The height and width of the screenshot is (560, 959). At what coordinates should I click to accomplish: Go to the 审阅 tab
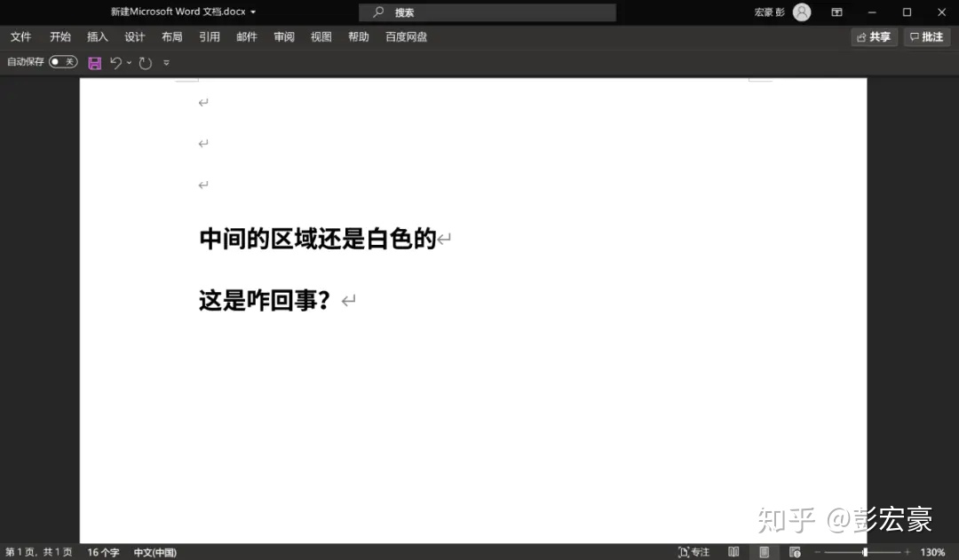[x=284, y=37]
